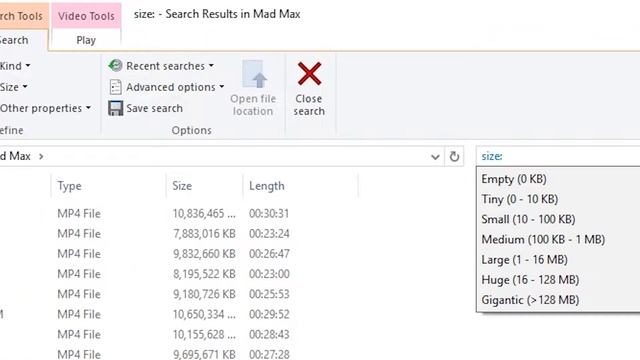Click the Recent searches icon
Screen dimensions: 640x360
point(116,65)
